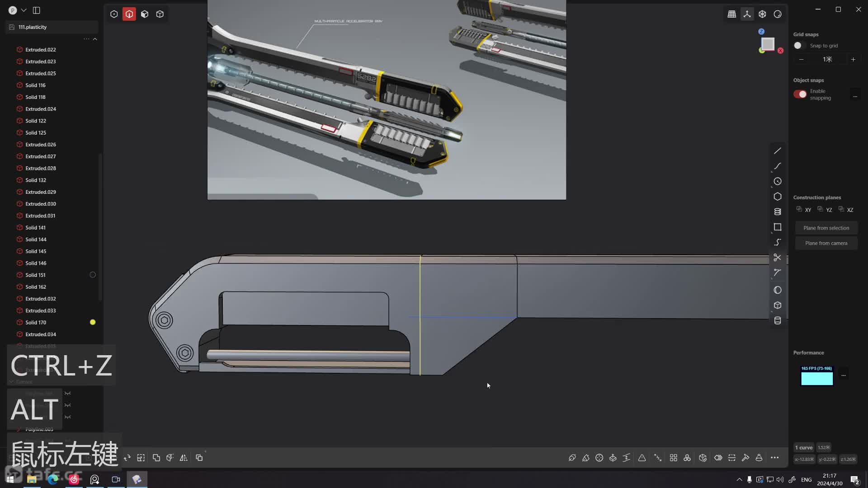868x488 pixels.
Task: Select the Polygon tool
Action: pyautogui.click(x=778, y=197)
